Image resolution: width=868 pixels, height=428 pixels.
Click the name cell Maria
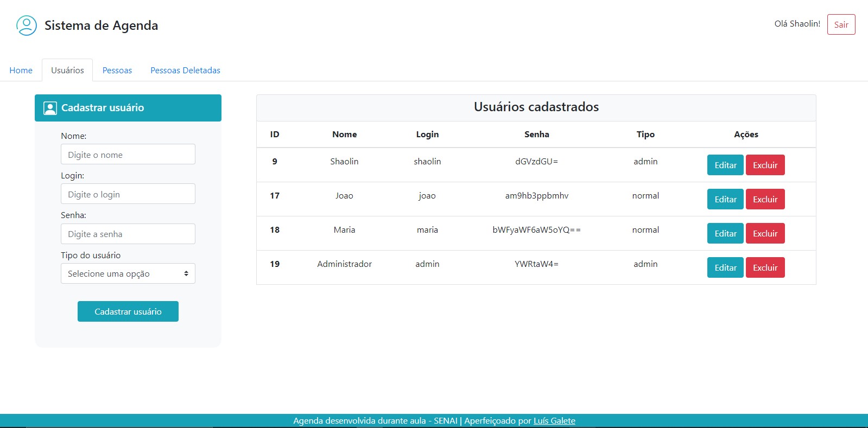coord(345,230)
